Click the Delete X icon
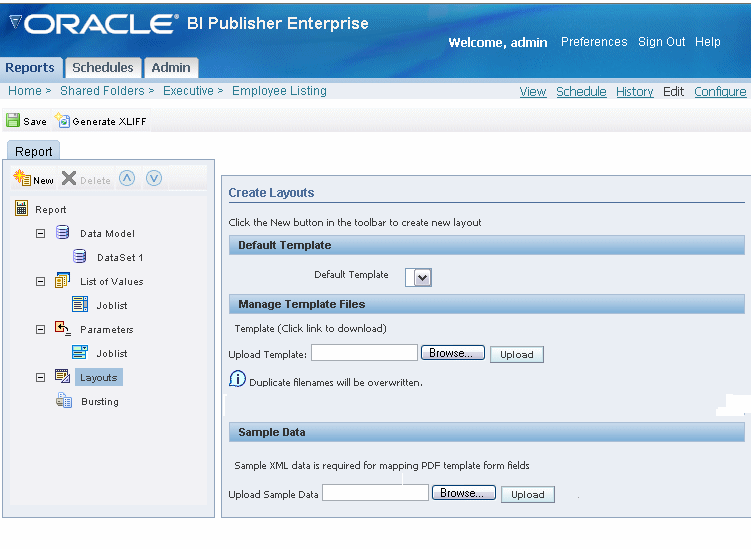This screenshot has height=549, width=751. tap(69, 178)
